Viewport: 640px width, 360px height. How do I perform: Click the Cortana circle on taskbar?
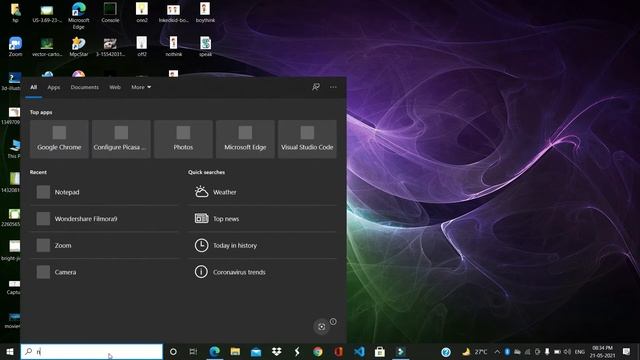coord(173,351)
